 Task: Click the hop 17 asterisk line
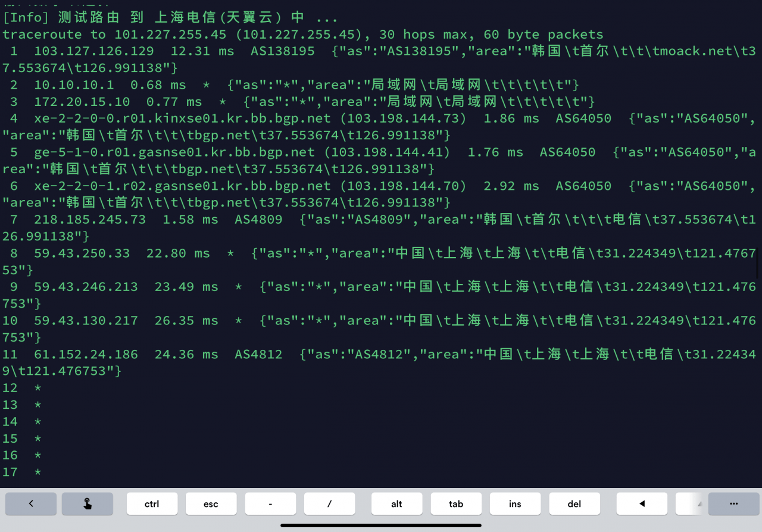(22, 472)
